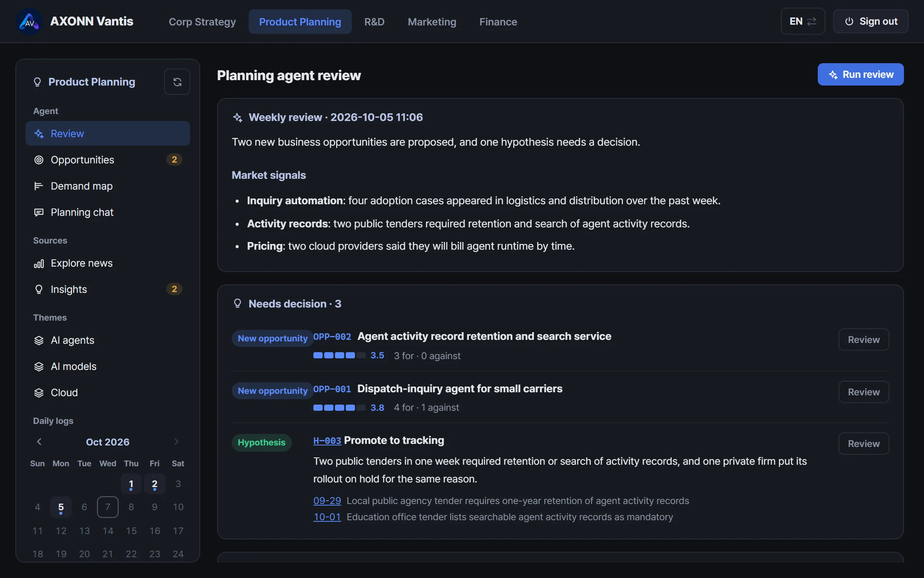Screen dimensions: 924x578
Task: Open the 09-29 evidence log link
Action: [327, 501]
